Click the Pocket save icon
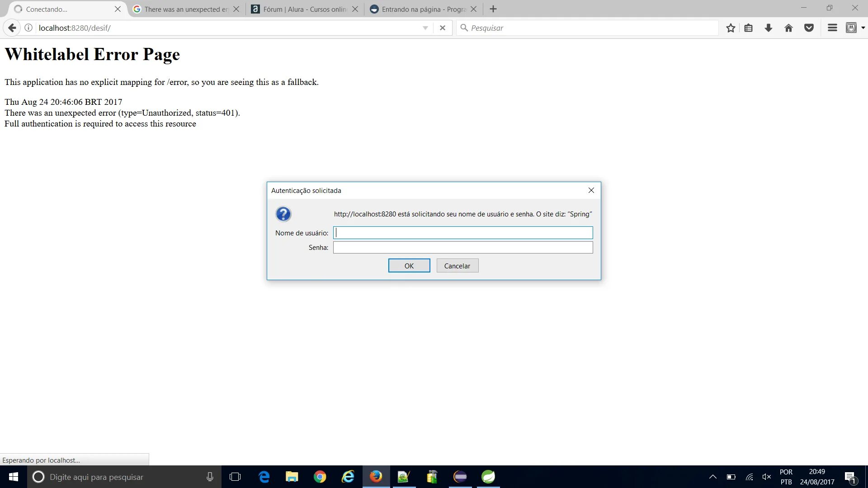This screenshot has height=488, width=868. (809, 28)
